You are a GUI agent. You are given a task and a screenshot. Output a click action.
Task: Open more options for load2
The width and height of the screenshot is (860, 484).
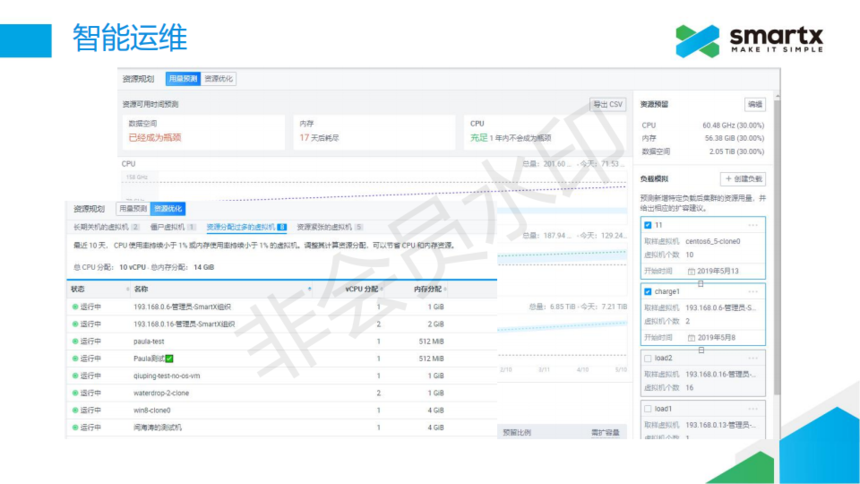tap(753, 358)
